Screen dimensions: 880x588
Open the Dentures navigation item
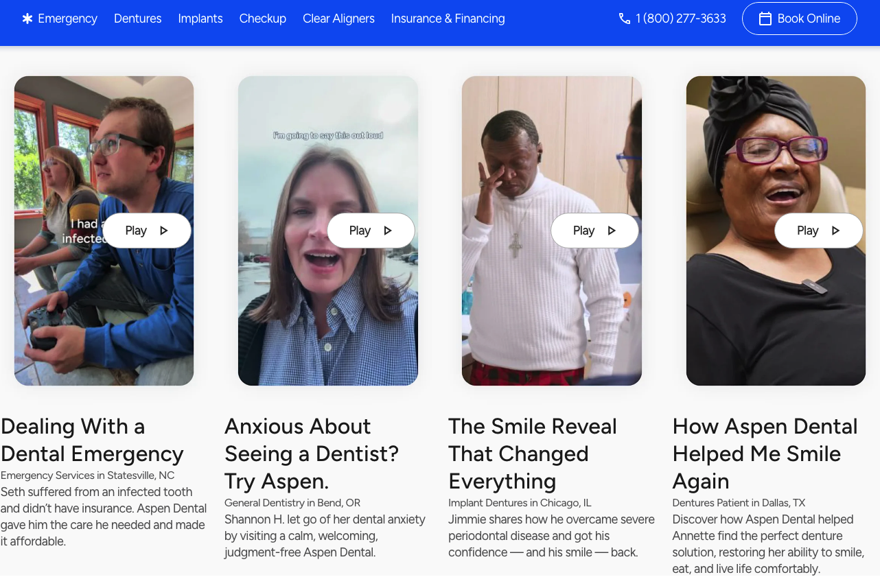[x=138, y=19]
